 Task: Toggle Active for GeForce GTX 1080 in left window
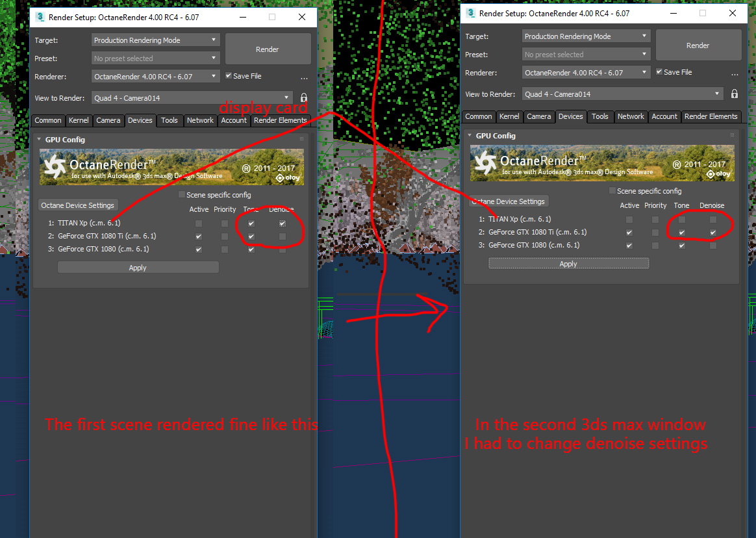(199, 250)
